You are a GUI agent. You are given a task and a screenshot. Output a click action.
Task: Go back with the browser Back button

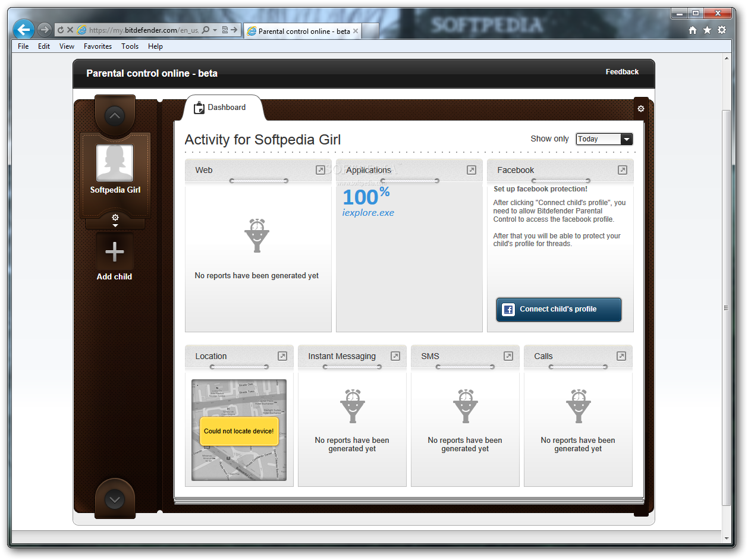pos(24,29)
